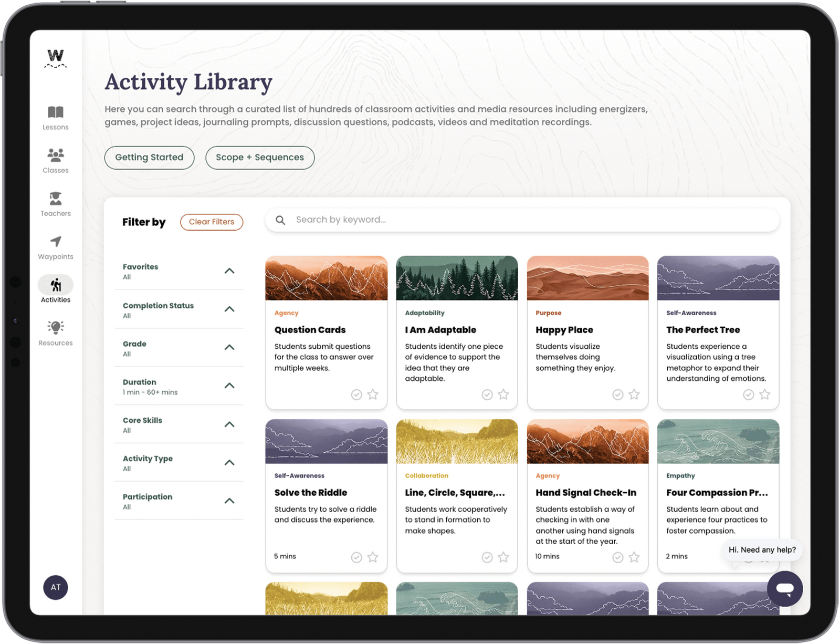
Task: Collapse the Participation filter section
Action: (229, 500)
